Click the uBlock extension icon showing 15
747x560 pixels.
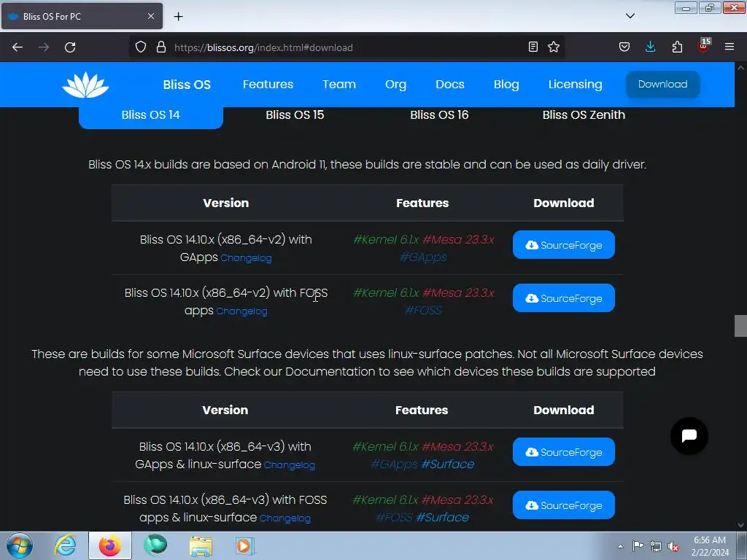pyautogui.click(x=704, y=46)
